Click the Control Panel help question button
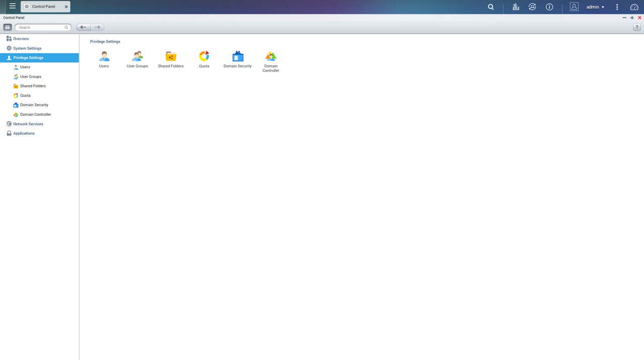The image size is (644, 360). click(636, 27)
